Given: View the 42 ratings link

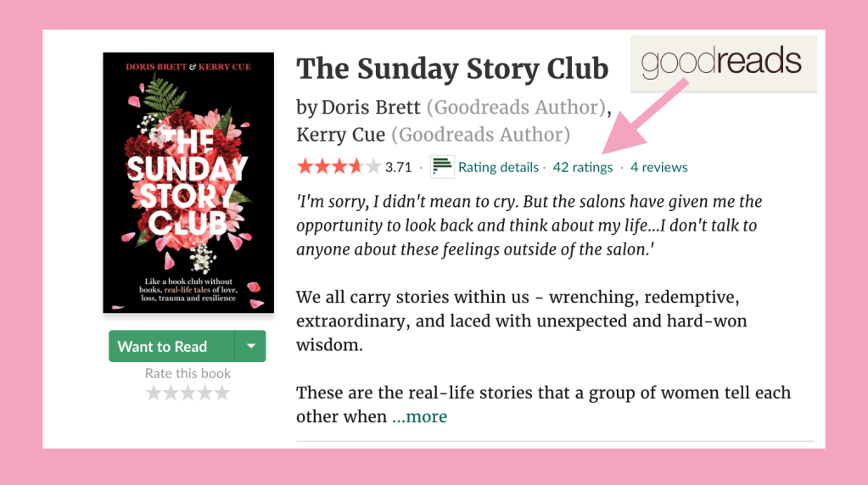Looking at the screenshot, I should [x=582, y=167].
